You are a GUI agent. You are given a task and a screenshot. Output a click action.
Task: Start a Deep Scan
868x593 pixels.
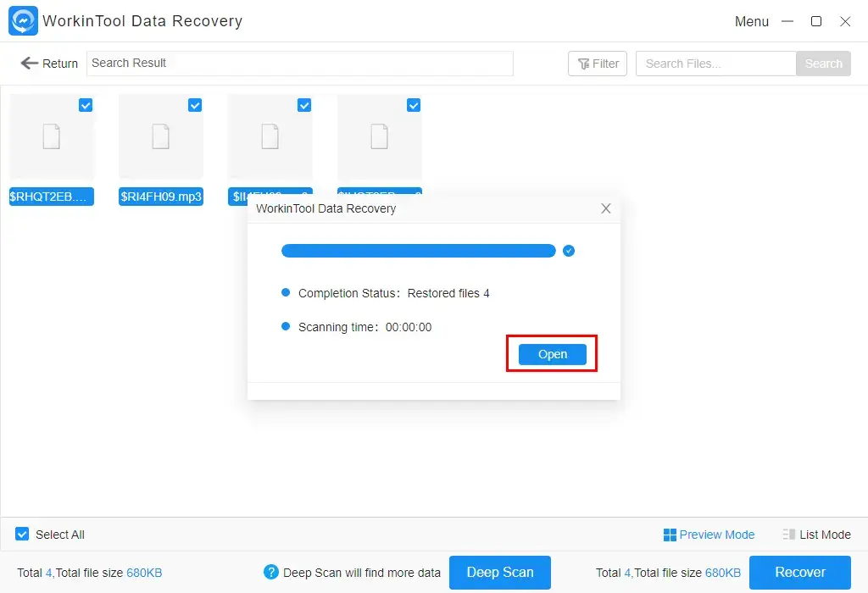[x=500, y=573]
